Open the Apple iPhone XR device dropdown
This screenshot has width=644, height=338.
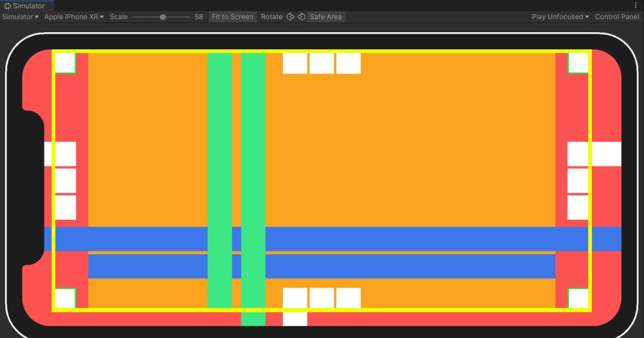click(x=74, y=17)
